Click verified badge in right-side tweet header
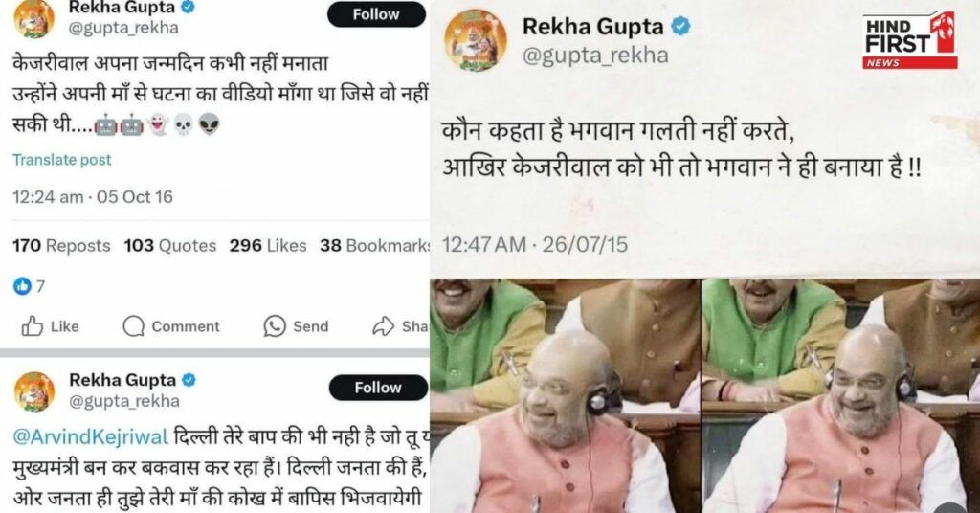 [x=680, y=26]
